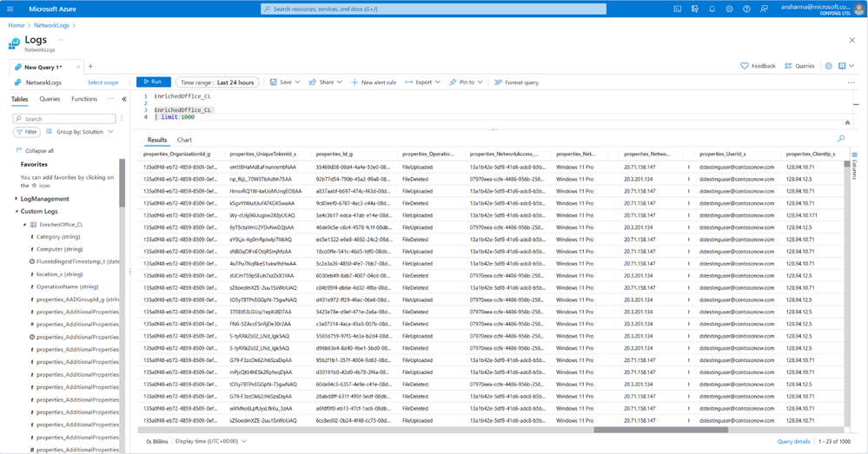Change Time range Last 24 hours
Screen dimensions: 868x454
[x=217, y=82]
